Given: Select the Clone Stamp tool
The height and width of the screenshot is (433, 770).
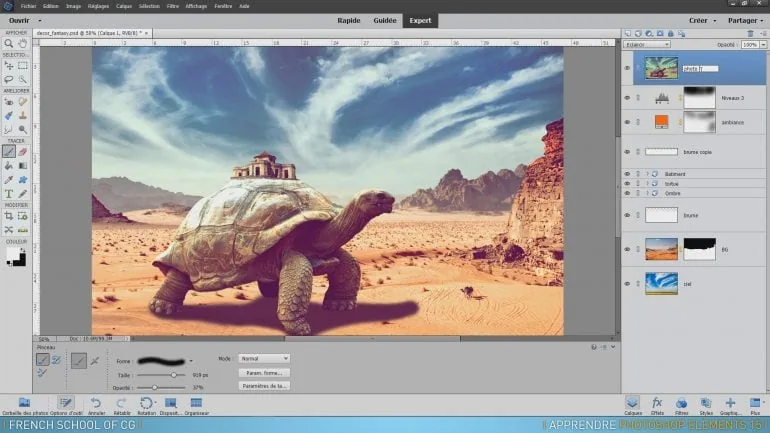Looking at the screenshot, I should [x=23, y=115].
